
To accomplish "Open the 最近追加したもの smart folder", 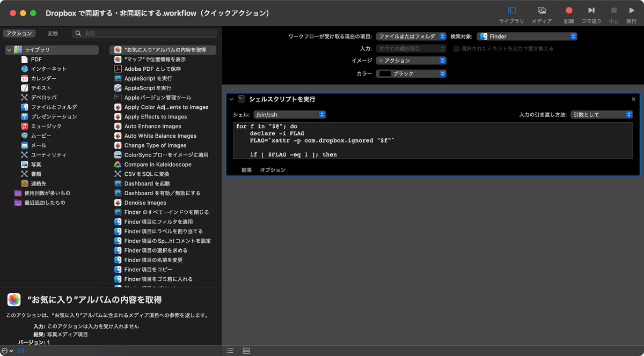I will [45, 203].
